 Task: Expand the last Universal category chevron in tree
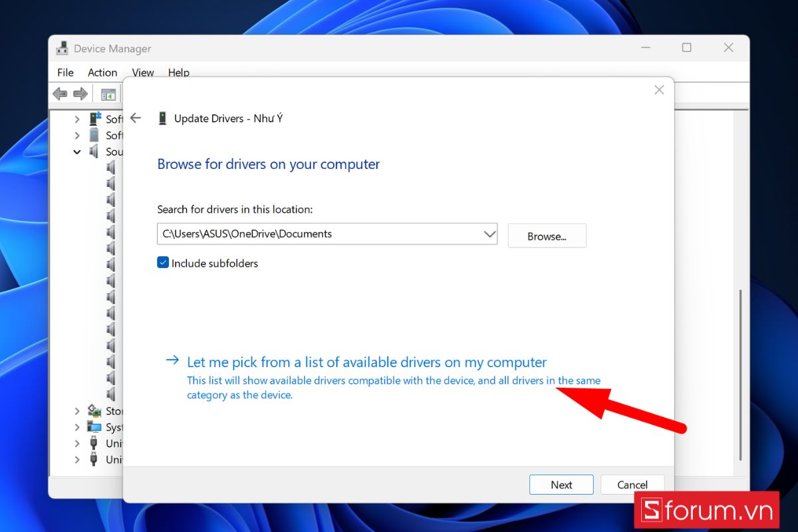pos(77,460)
